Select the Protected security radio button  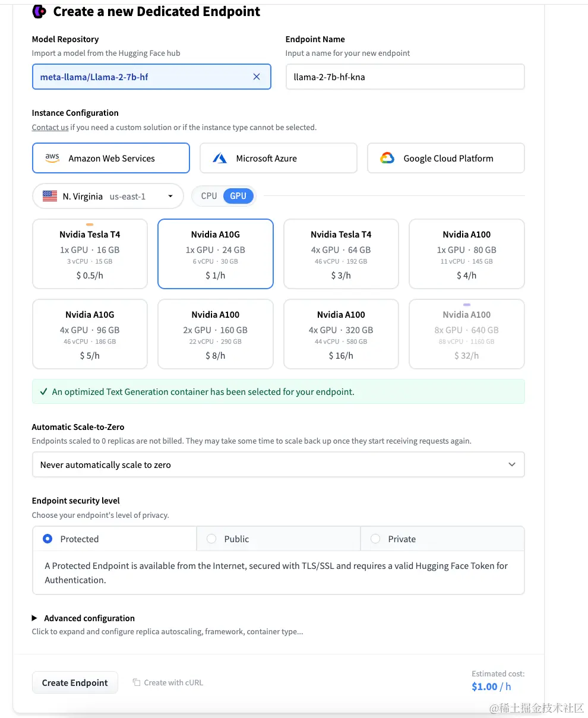(x=48, y=539)
